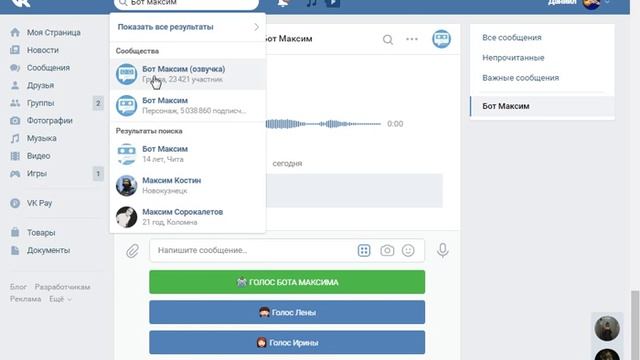Click the chat bubble icon beside Сообщения

click(15, 68)
